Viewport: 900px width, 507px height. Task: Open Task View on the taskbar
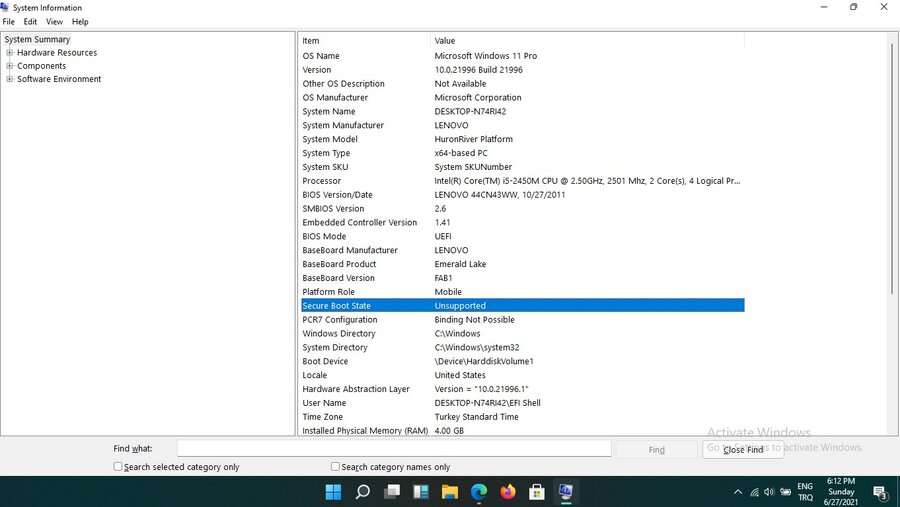point(392,492)
